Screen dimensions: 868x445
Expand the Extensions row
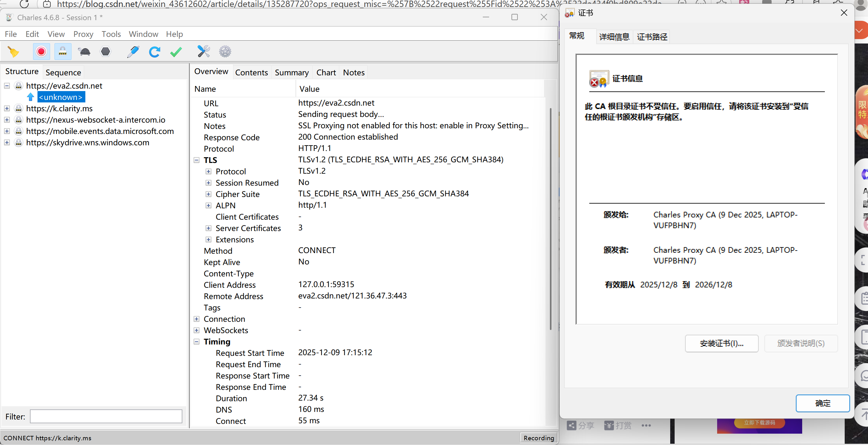[x=208, y=240]
